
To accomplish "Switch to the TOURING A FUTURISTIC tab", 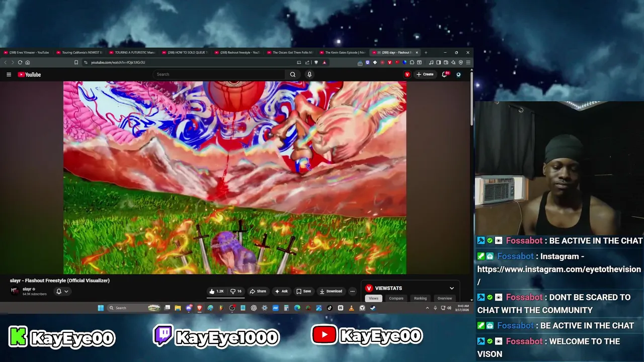I will pyautogui.click(x=132, y=52).
